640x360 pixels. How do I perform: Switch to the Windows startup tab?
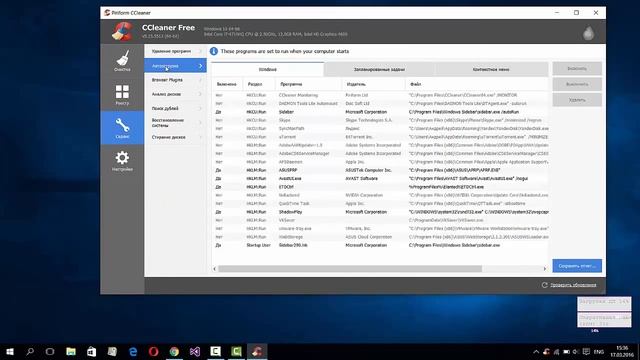(268, 69)
